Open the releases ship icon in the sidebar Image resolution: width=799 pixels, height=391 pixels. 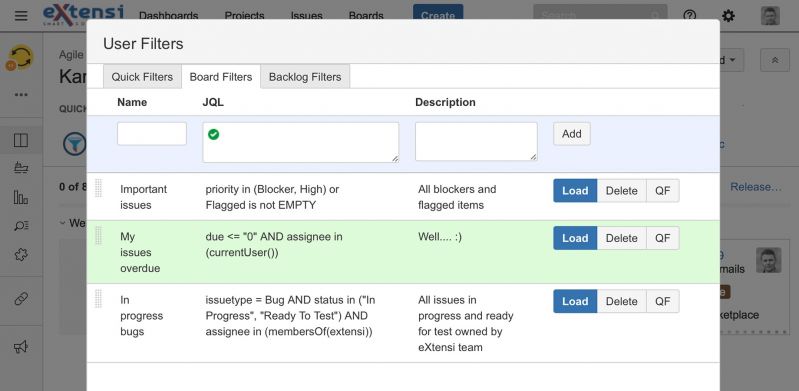21,168
